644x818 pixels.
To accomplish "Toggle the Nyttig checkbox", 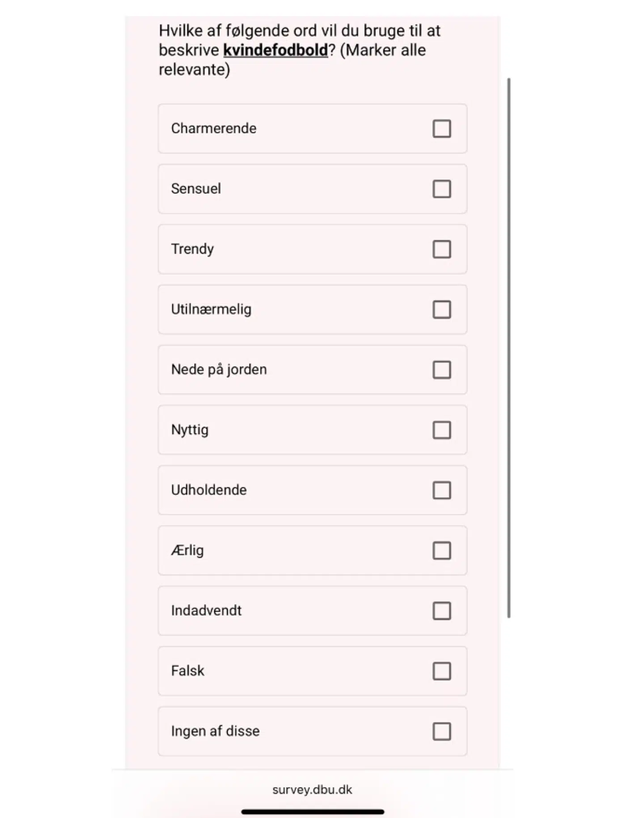I will (x=441, y=430).
